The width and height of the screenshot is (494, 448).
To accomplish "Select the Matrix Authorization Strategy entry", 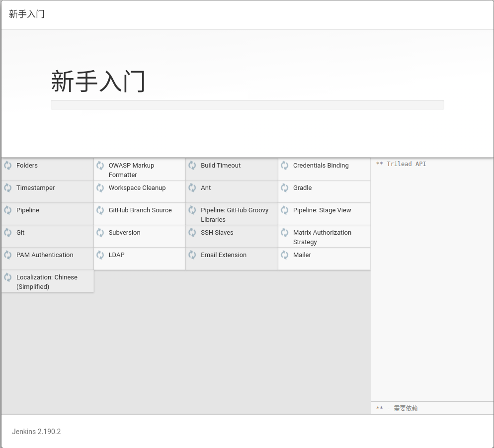I will coord(322,237).
